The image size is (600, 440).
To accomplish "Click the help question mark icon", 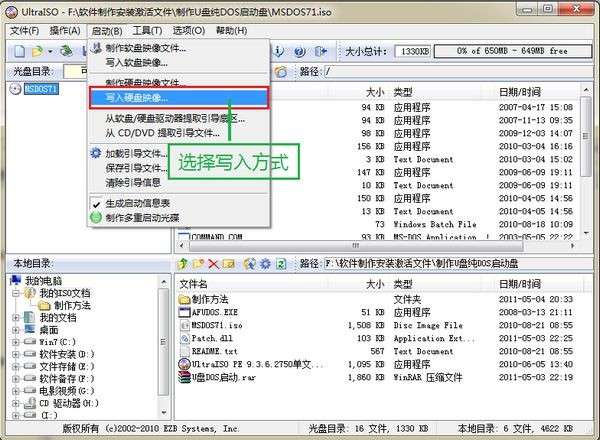I will [300, 51].
